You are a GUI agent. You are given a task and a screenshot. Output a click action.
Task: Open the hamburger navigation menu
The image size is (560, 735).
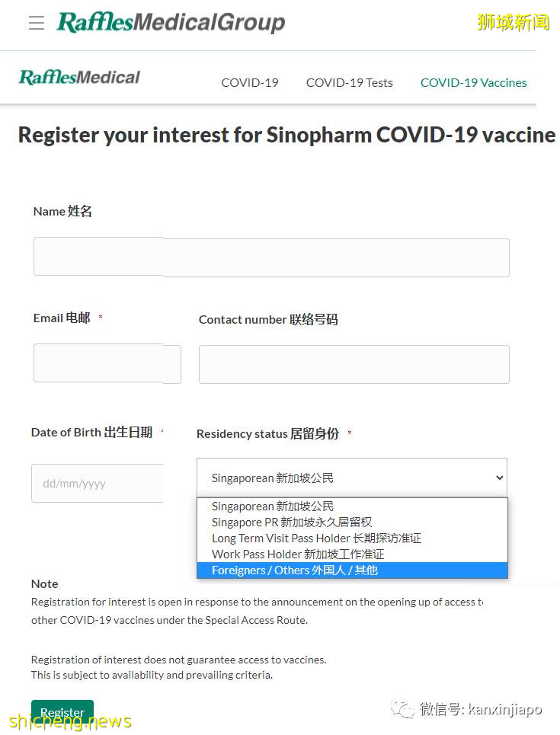tap(36, 22)
